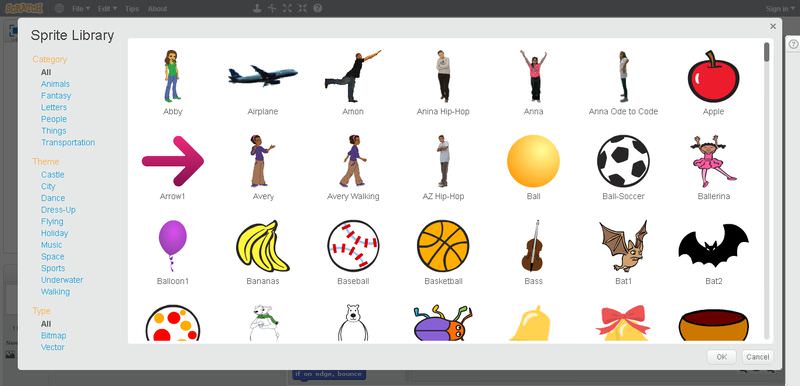Select the orange Basketball sprite
800x386 pixels.
point(443,246)
